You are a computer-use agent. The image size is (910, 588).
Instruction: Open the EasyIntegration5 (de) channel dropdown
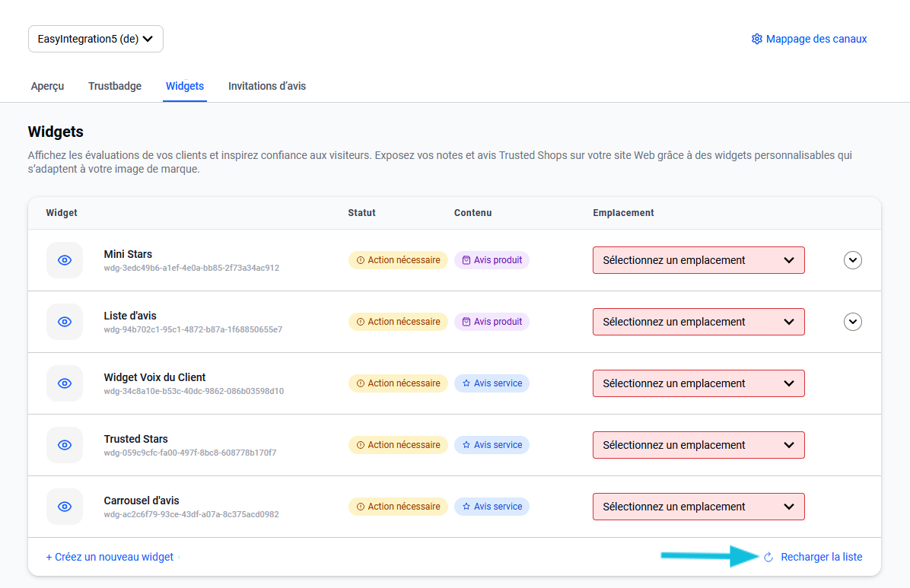point(96,39)
